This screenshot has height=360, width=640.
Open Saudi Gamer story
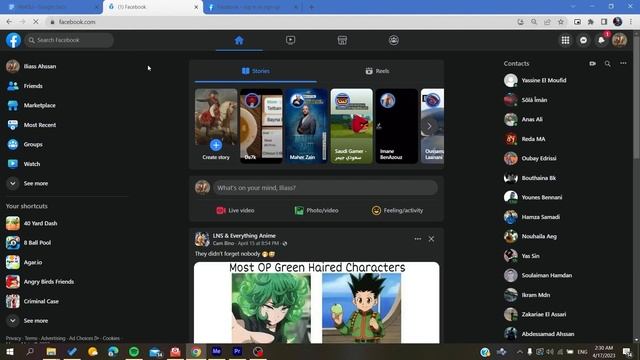[351, 126]
